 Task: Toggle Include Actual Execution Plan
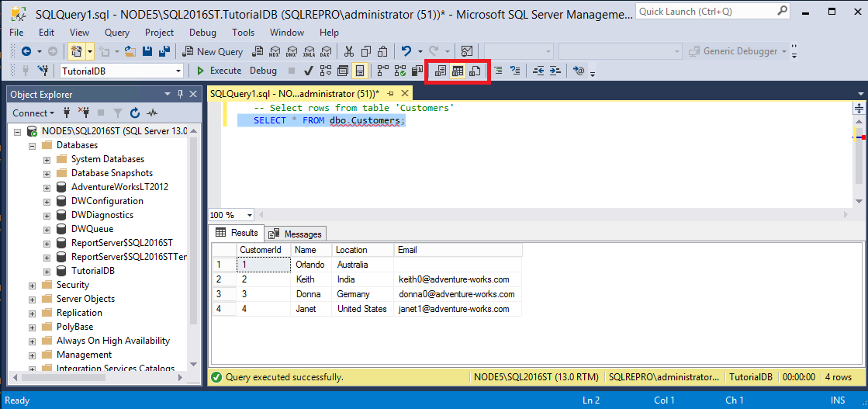[383, 71]
